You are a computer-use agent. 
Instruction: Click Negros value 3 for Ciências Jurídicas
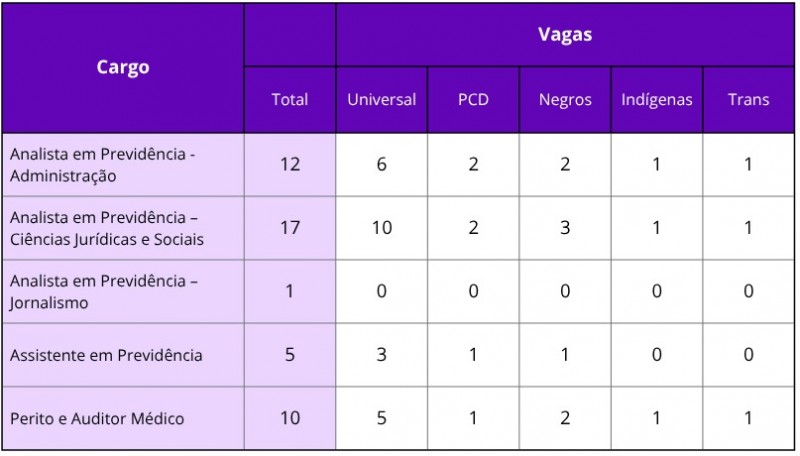tap(565, 228)
